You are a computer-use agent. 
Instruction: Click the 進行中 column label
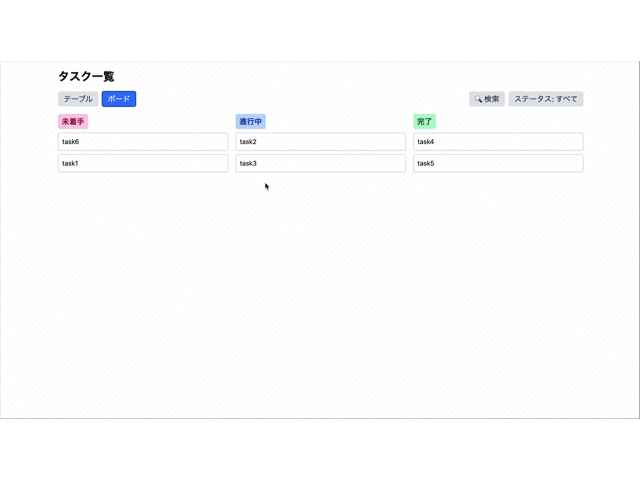[x=251, y=121]
